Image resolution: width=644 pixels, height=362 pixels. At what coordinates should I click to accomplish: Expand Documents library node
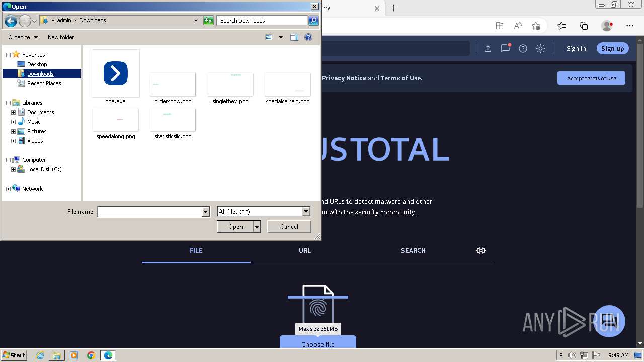(x=13, y=112)
